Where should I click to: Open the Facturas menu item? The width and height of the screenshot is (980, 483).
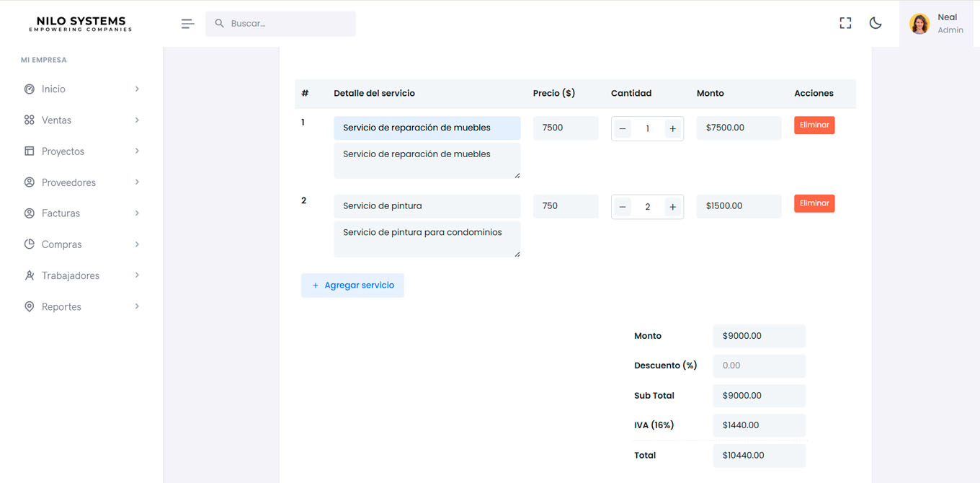61,213
